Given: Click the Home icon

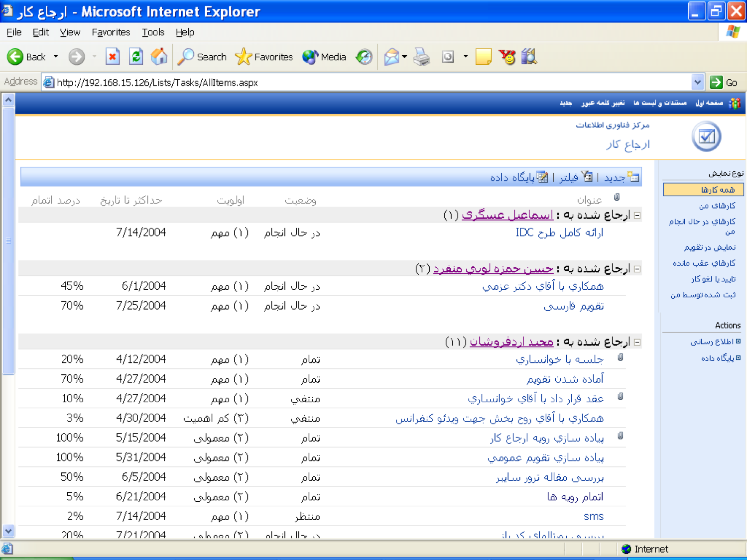Looking at the screenshot, I should 159,57.
